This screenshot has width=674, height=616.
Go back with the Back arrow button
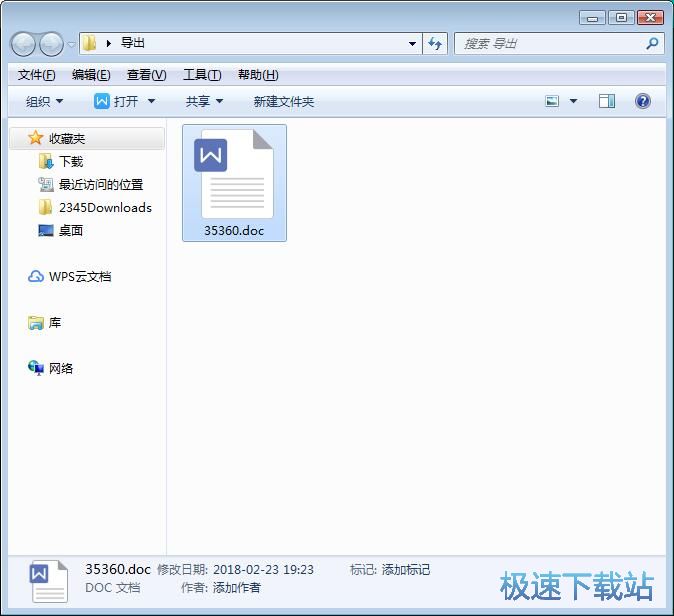[23, 44]
